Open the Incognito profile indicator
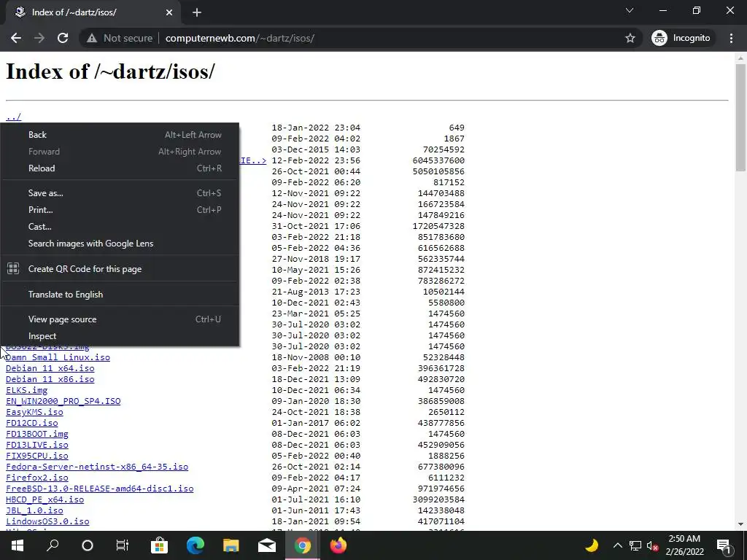The width and height of the screenshot is (747, 560). point(681,38)
